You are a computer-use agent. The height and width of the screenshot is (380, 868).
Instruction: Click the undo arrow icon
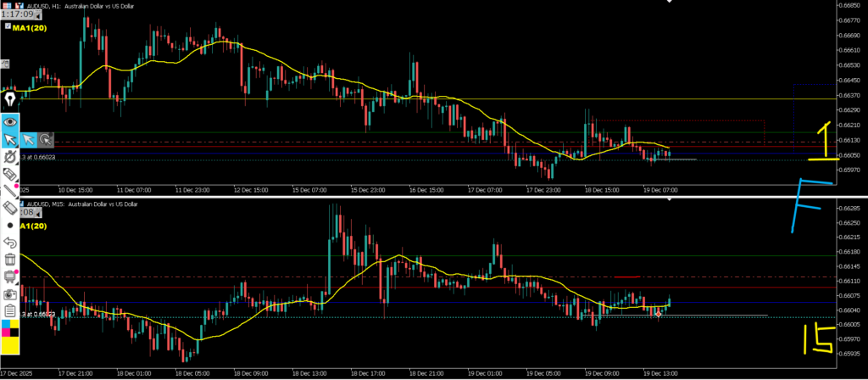point(10,243)
